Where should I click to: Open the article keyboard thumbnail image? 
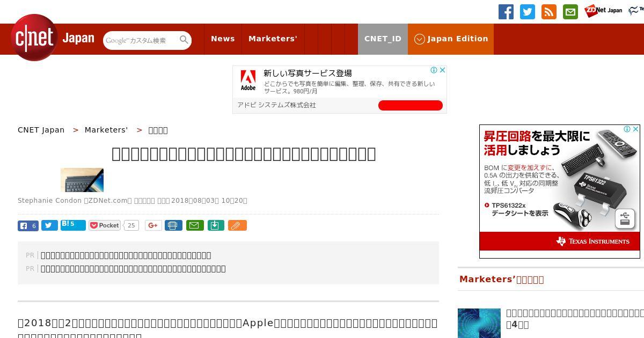(82, 180)
